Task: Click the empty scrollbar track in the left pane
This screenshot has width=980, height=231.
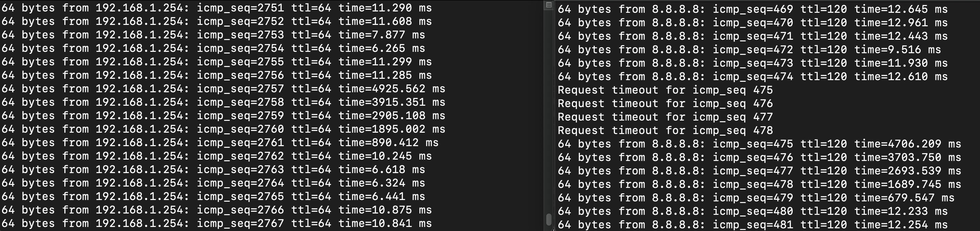Action: [x=549, y=114]
